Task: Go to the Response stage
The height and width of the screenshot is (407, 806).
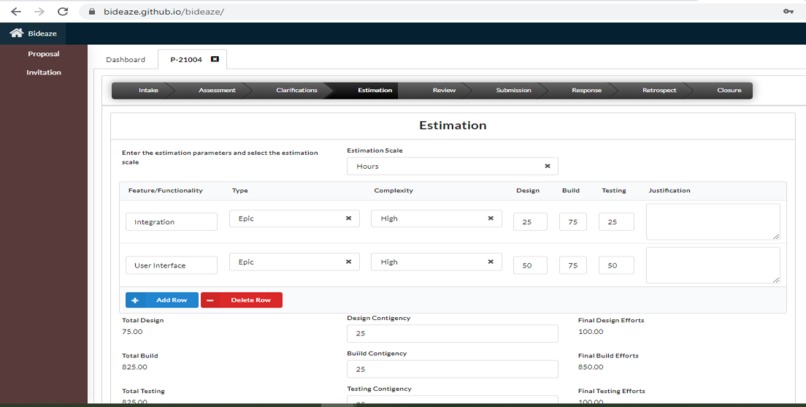Action: tap(587, 90)
